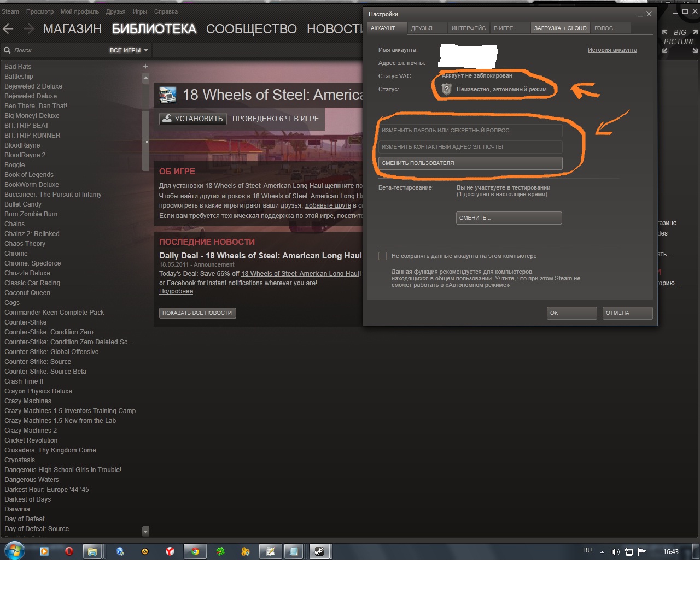The width and height of the screenshot is (700, 612).
Task: Click the добавьте друга link
Action: pyautogui.click(x=328, y=205)
